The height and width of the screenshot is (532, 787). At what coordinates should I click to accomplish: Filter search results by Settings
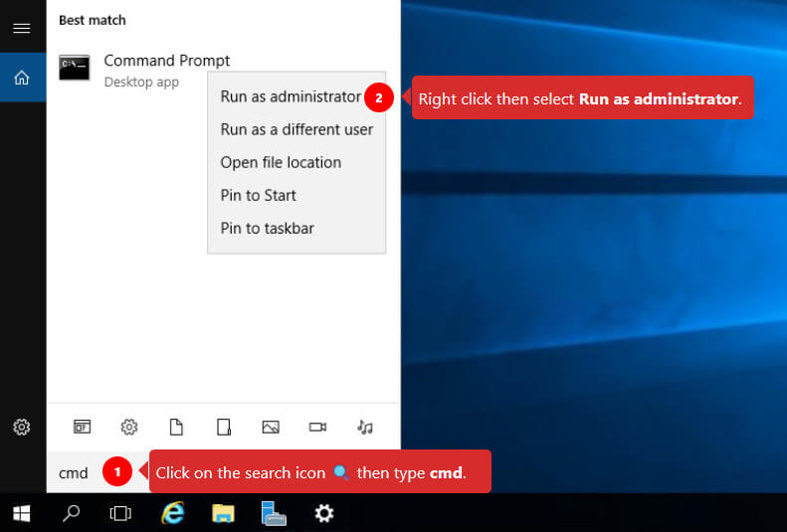pos(129,427)
